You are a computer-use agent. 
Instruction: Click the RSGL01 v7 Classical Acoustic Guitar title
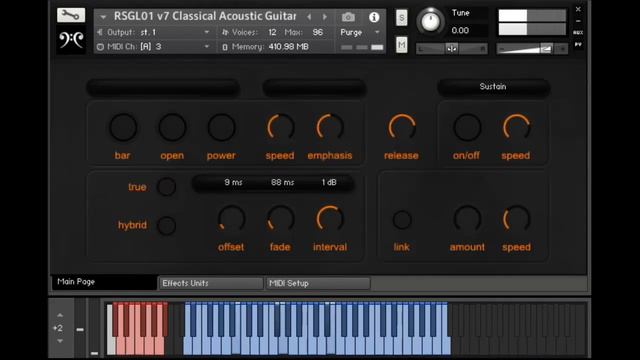[205, 17]
